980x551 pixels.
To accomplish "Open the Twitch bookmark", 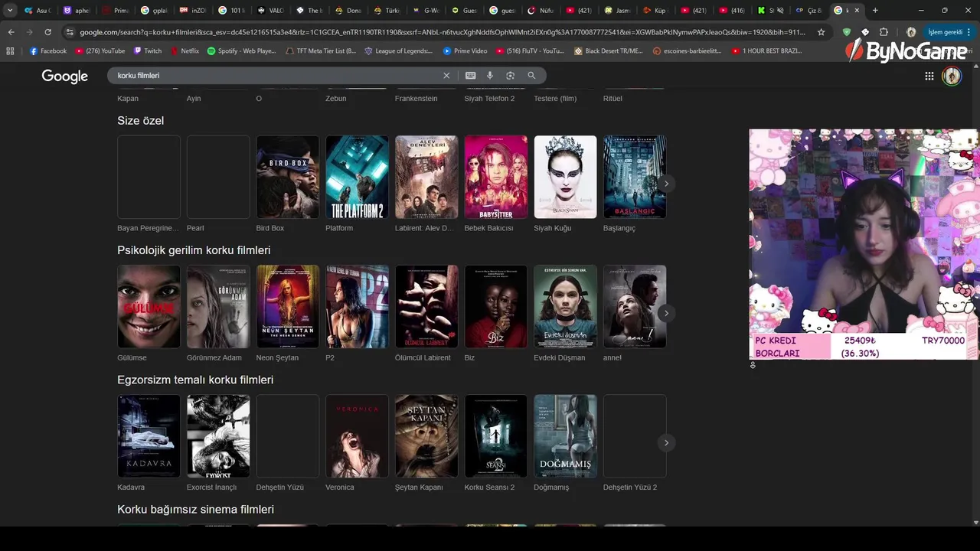I will [x=148, y=51].
